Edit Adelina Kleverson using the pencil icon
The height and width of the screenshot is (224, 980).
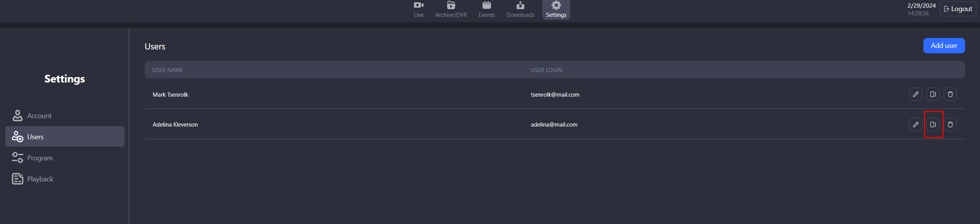click(x=915, y=125)
